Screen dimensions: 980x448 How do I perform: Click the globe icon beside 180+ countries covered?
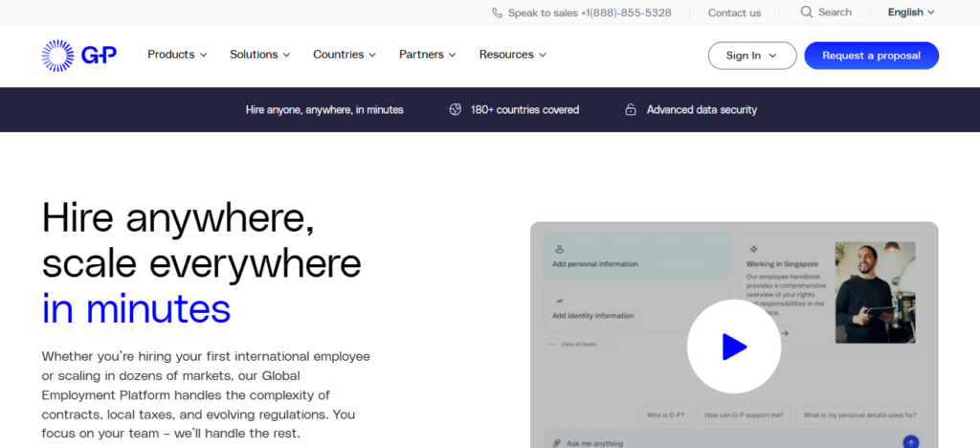point(455,109)
